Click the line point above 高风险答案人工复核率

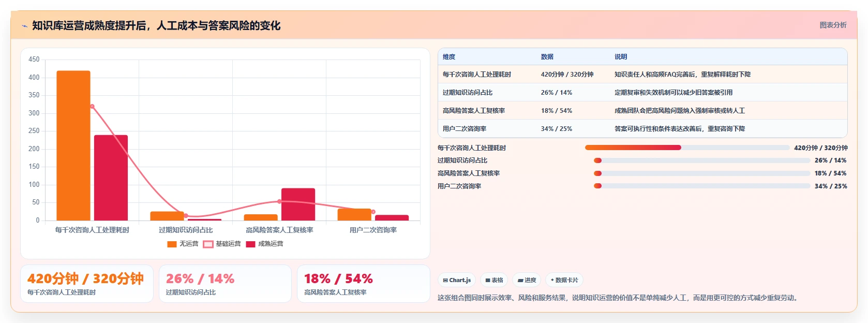(279, 201)
